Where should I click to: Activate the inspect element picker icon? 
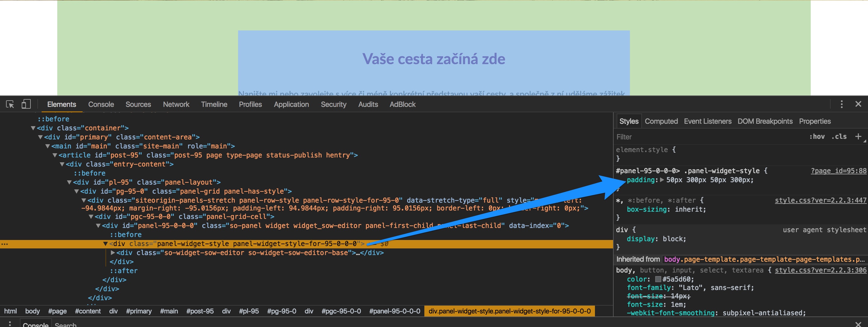(10, 104)
